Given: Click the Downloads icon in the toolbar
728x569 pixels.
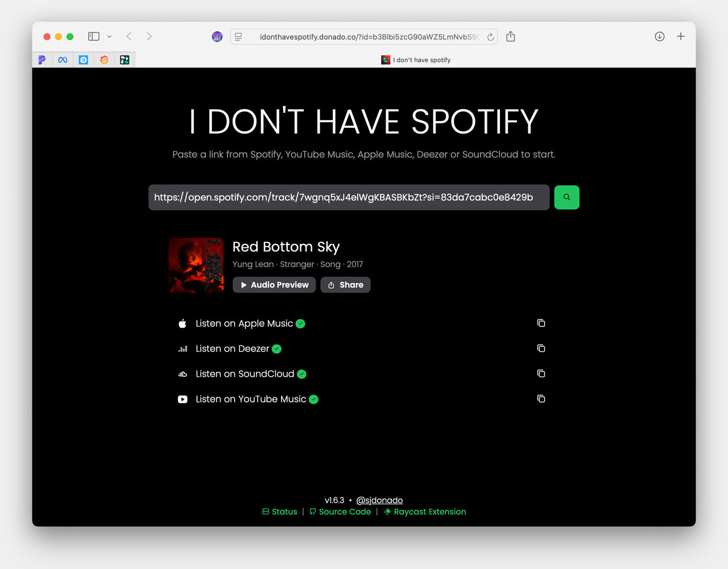Looking at the screenshot, I should tap(659, 36).
